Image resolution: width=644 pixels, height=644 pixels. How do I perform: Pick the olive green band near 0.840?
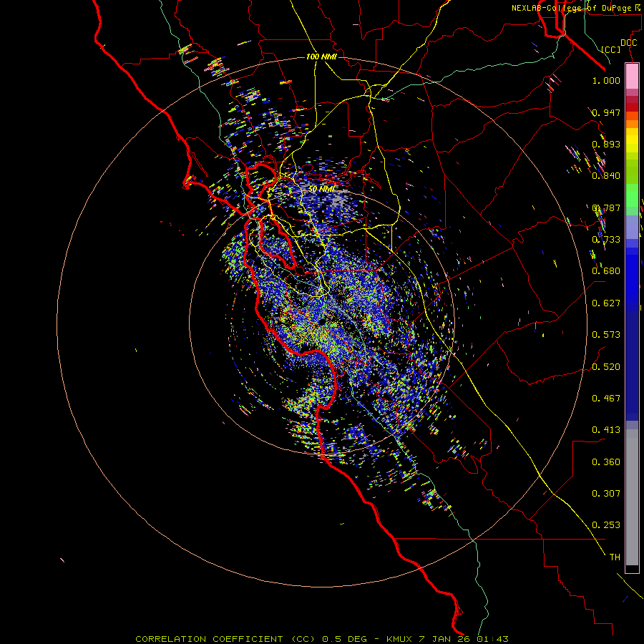632,171
